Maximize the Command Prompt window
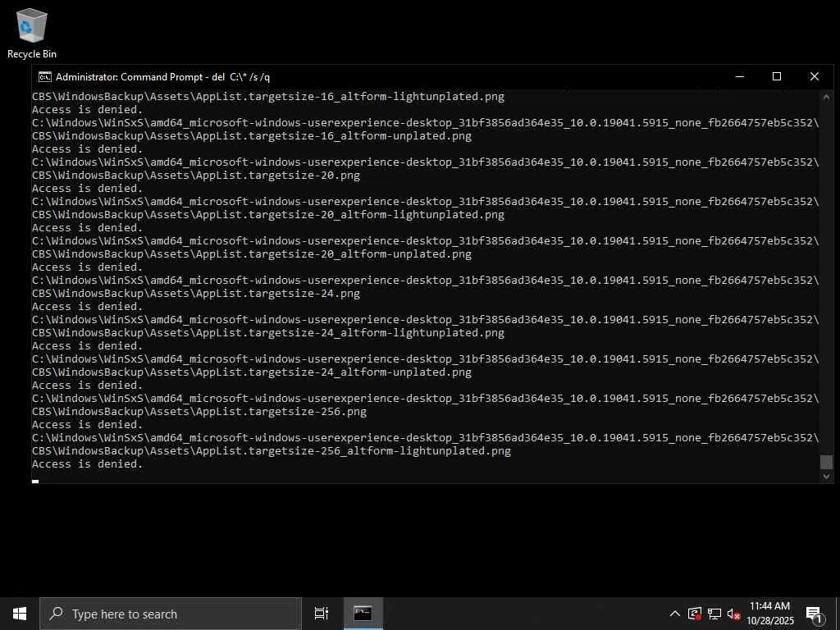The image size is (840, 630). tap(777, 76)
